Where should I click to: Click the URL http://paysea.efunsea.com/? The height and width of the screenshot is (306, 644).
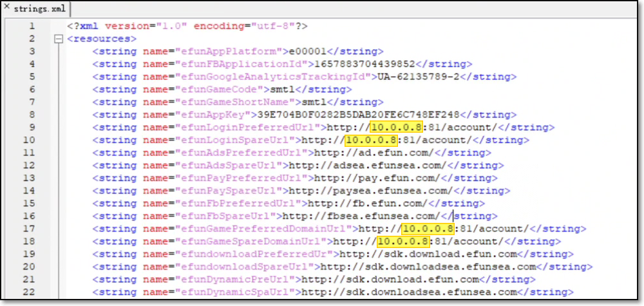371,191
